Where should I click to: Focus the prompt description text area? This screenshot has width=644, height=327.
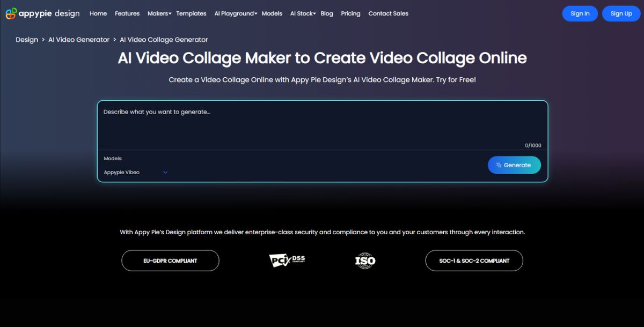tap(323, 125)
